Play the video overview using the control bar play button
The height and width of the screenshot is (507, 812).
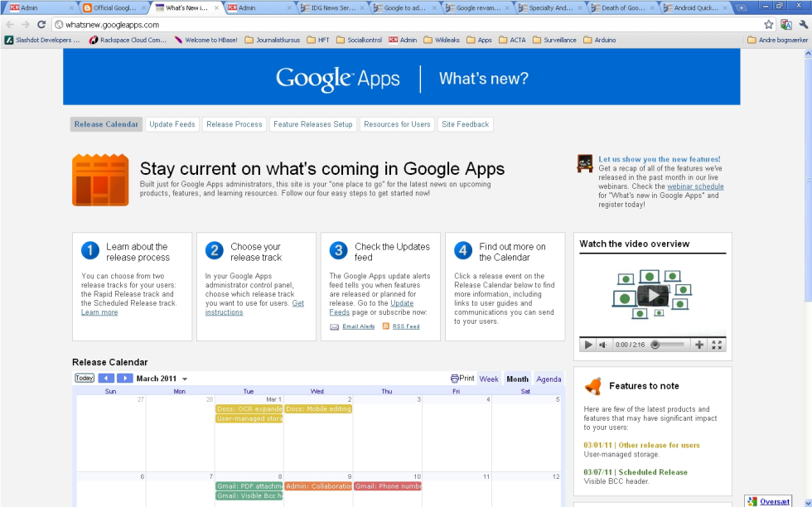(x=588, y=345)
